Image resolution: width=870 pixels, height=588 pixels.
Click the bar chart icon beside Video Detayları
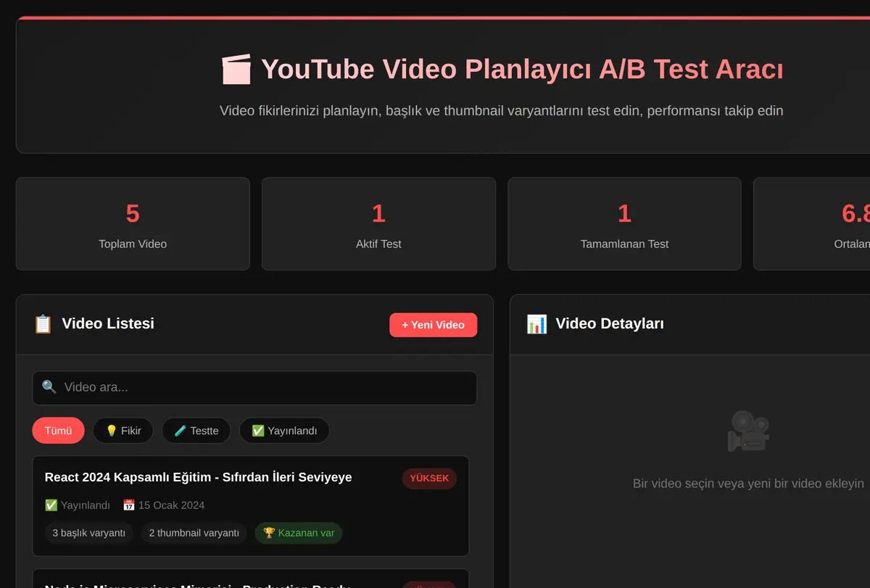(536, 324)
